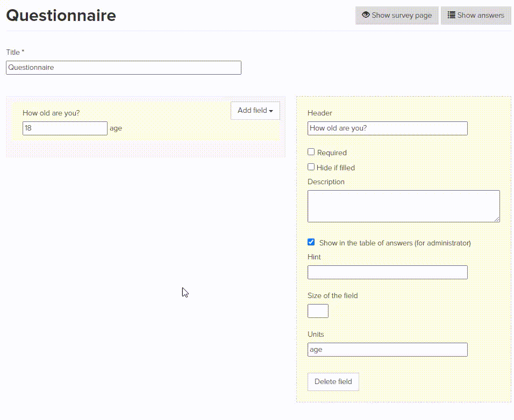Select the Hint input box
The width and height of the screenshot is (514, 420).
tap(387, 272)
